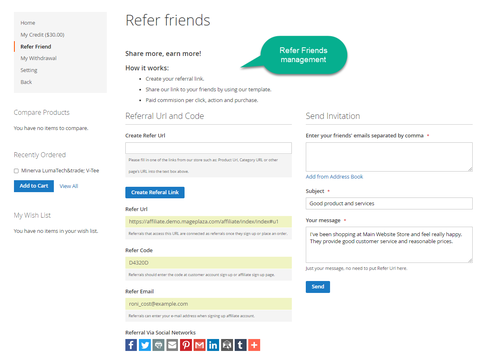Share referral via Twitter icon
The width and height of the screenshot is (485, 360).
145,345
